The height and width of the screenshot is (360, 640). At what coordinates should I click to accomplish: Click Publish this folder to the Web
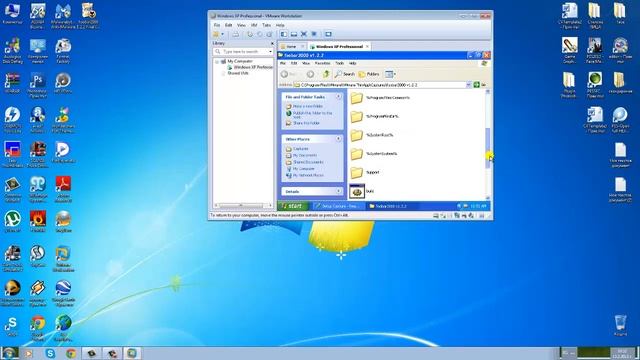(x=312, y=115)
